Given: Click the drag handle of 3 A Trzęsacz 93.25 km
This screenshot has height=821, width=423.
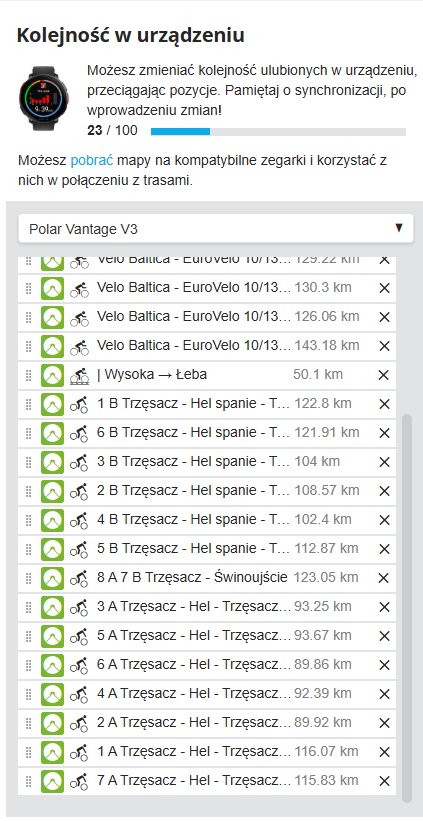Looking at the screenshot, I should (x=29, y=607).
